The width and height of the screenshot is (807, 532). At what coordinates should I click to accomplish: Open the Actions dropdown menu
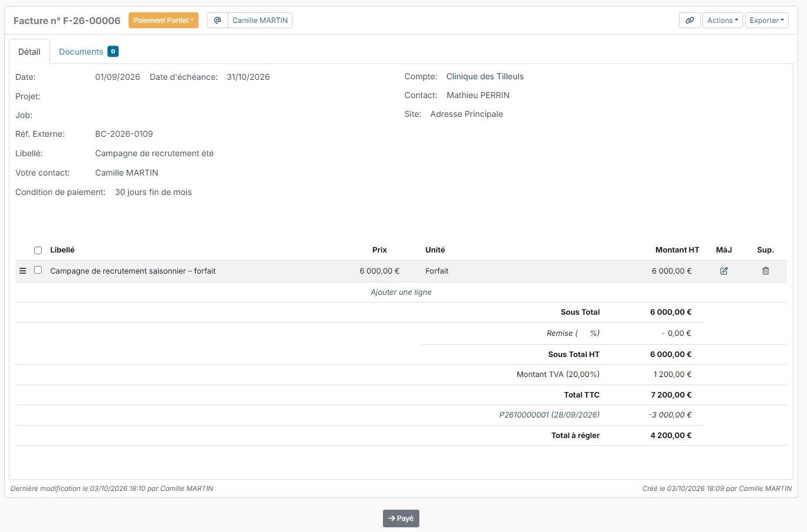pos(722,20)
